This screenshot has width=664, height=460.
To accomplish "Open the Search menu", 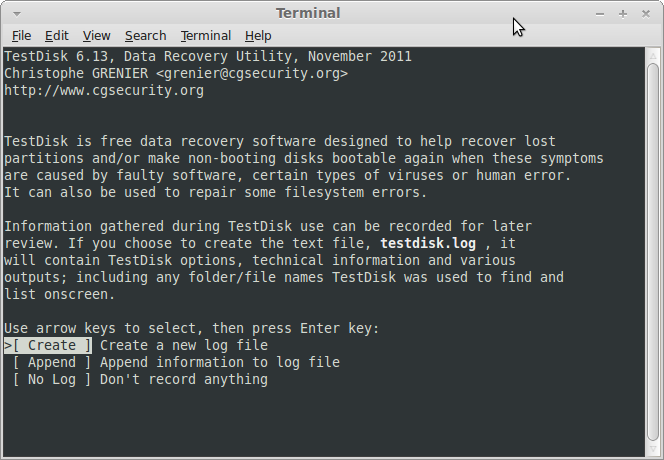I will [x=145, y=36].
